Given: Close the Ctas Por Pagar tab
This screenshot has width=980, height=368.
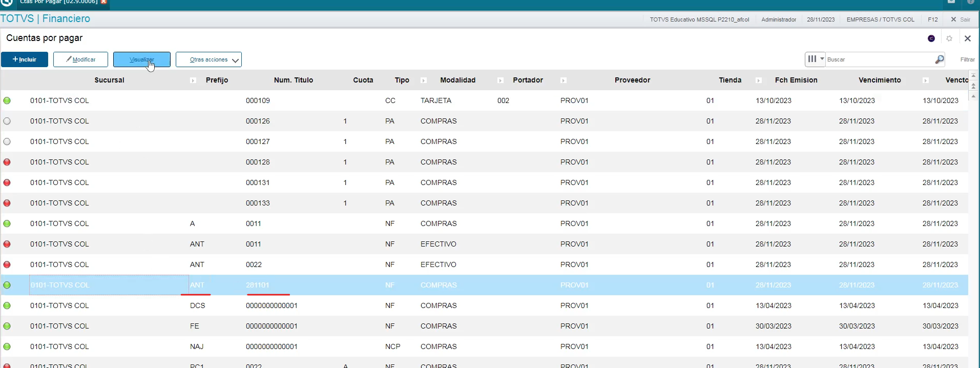Looking at the screenshot, I should tap(104, 2).
